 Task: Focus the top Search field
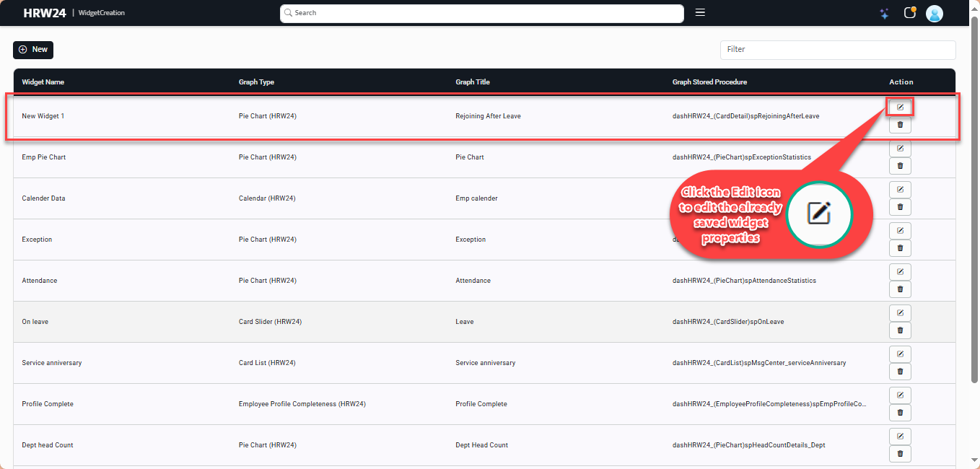tap(481, 13)
